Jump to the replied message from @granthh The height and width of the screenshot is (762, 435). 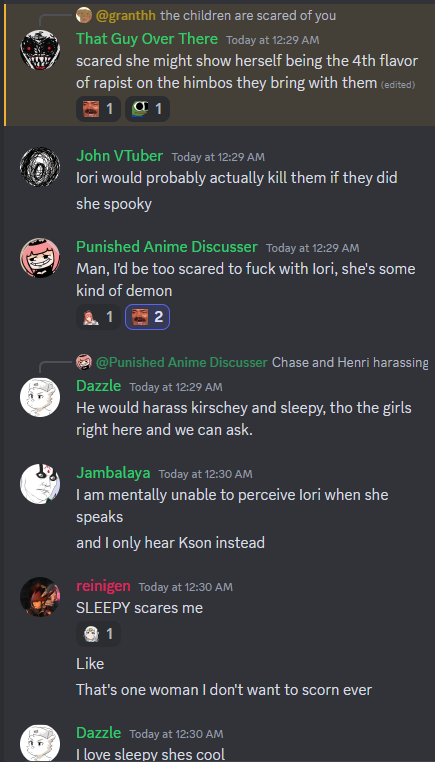coord(248,16)
